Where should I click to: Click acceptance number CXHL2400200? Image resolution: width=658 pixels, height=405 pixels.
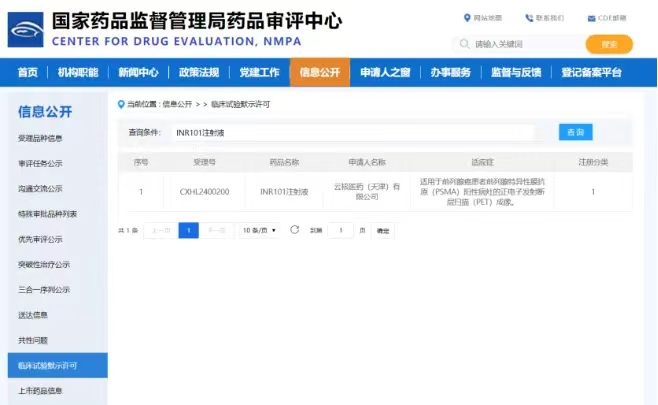pyautogui.click(x=204, y=192)
